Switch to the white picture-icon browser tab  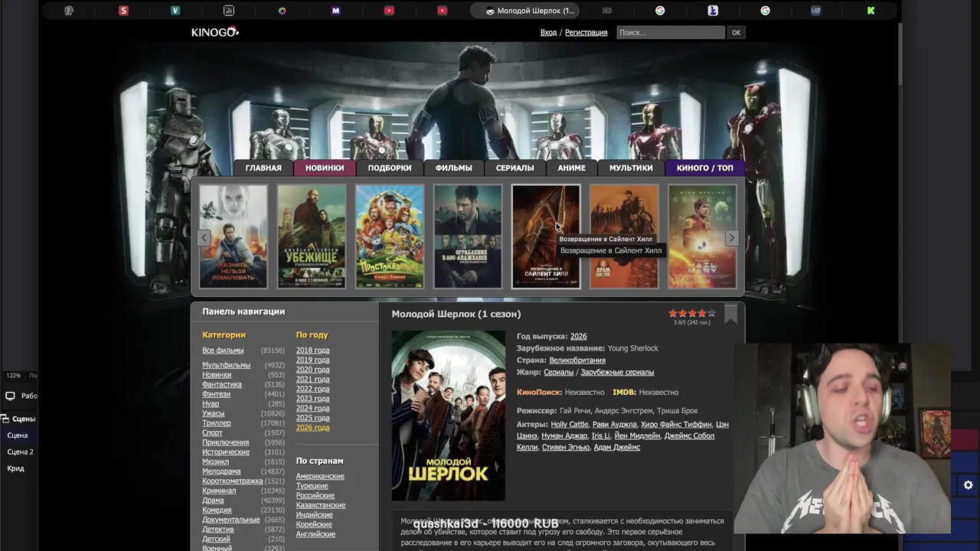click(228, 11)
